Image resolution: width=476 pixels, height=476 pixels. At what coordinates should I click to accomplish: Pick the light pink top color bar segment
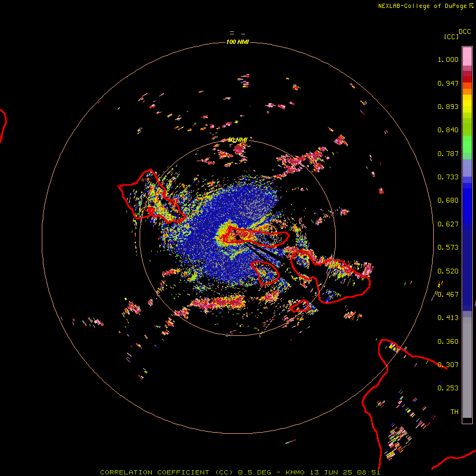click(x=467, y=57)
